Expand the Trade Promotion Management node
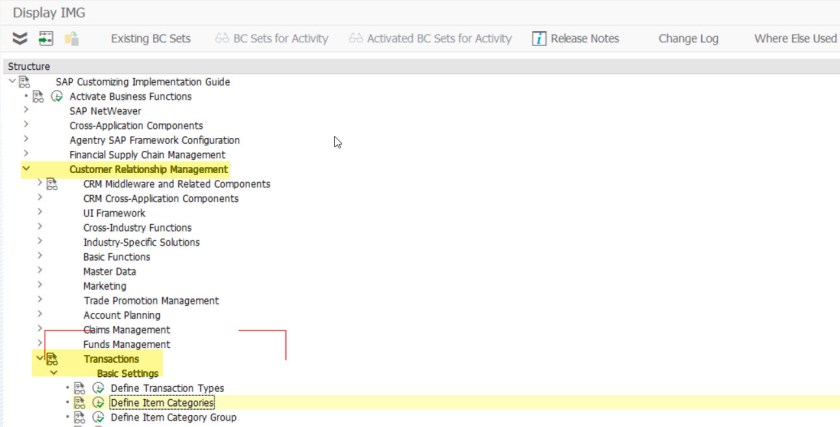Screen dimensions: 840x427 point(40,299)
